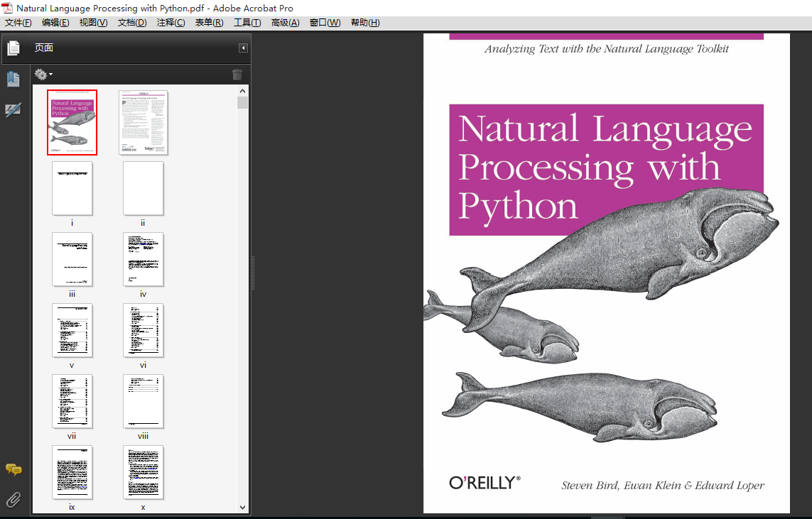Select page vi thumbnail
The image size is (812, 519).
click(x=144, y=330)
